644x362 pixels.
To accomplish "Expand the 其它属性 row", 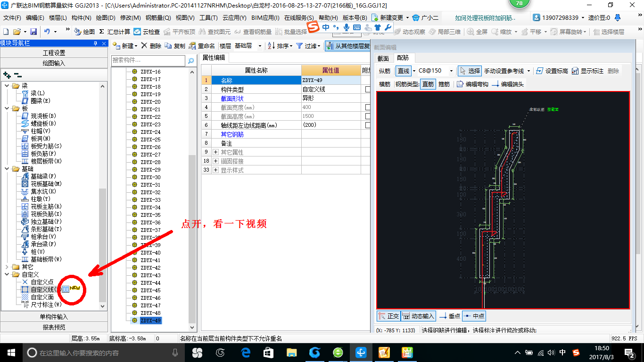I will pos(216,152).
